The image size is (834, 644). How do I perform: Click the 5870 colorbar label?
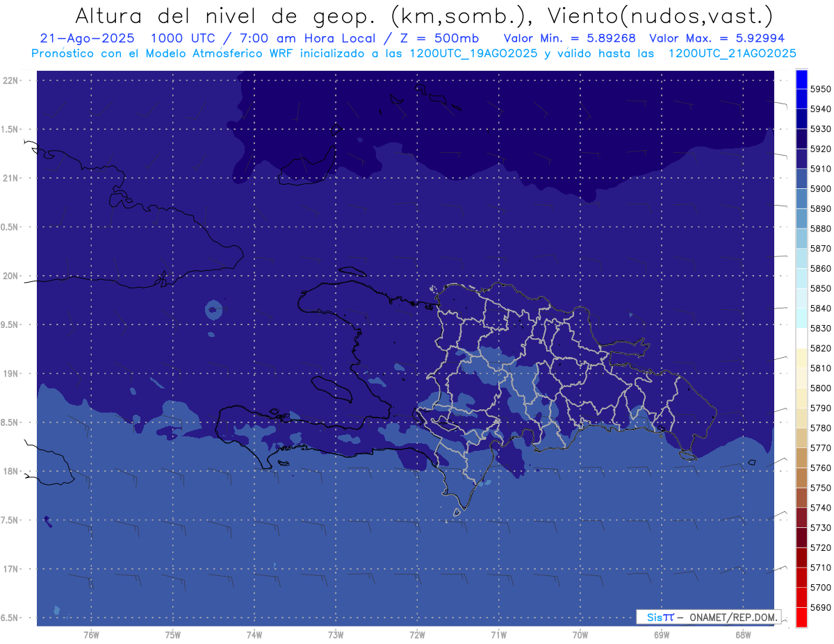pos(821,248)
